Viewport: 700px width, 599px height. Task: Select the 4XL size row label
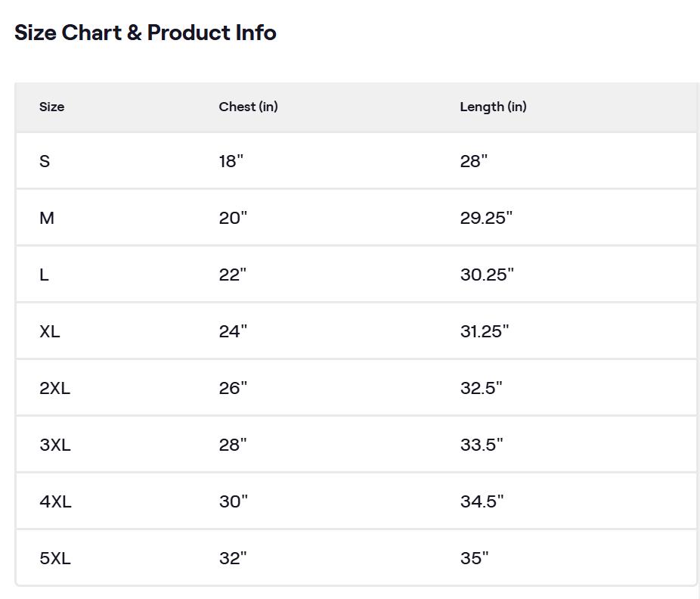click(55, 501)
